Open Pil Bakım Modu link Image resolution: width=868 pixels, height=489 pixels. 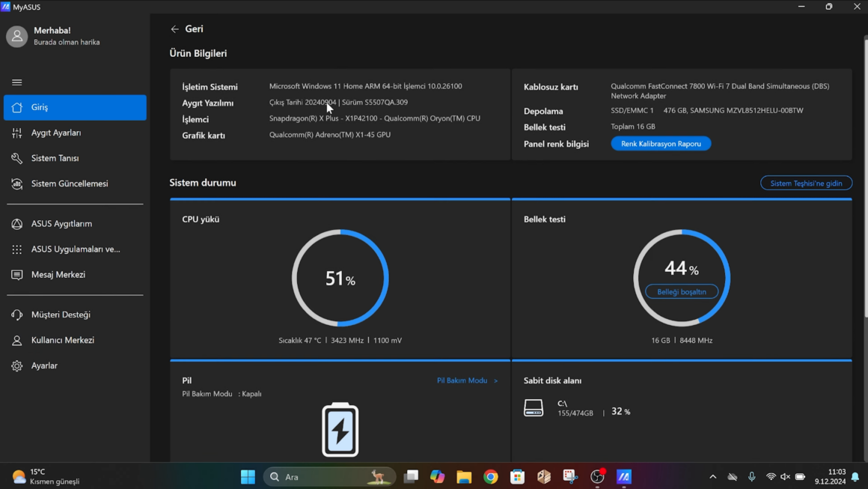(x=467, y=380)
